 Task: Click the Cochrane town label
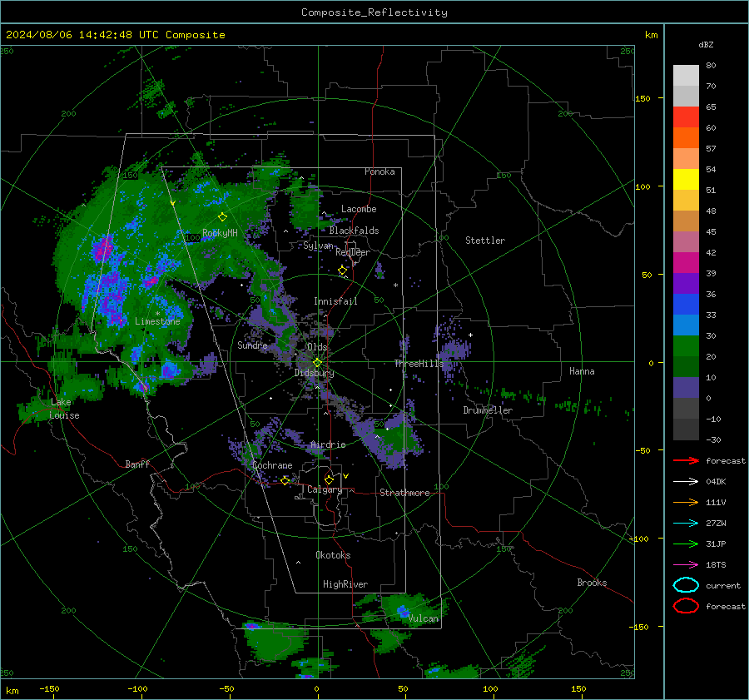coord(272,465)
